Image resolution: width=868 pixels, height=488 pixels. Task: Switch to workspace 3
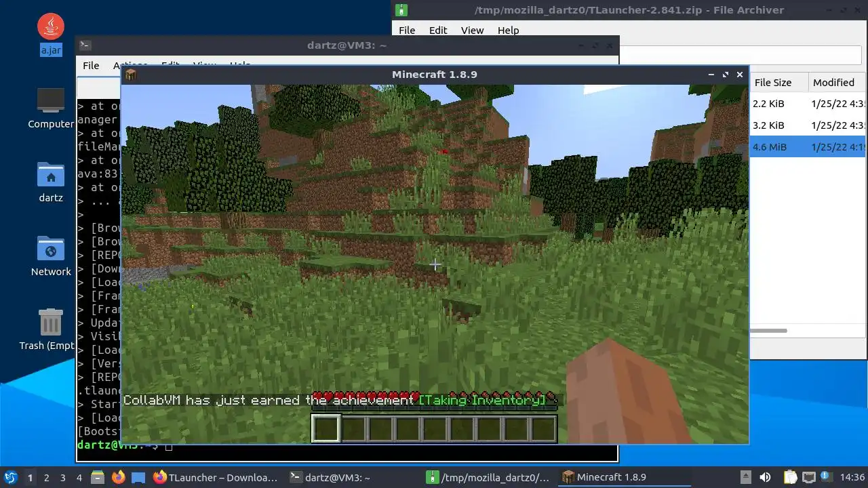(63, 477)
